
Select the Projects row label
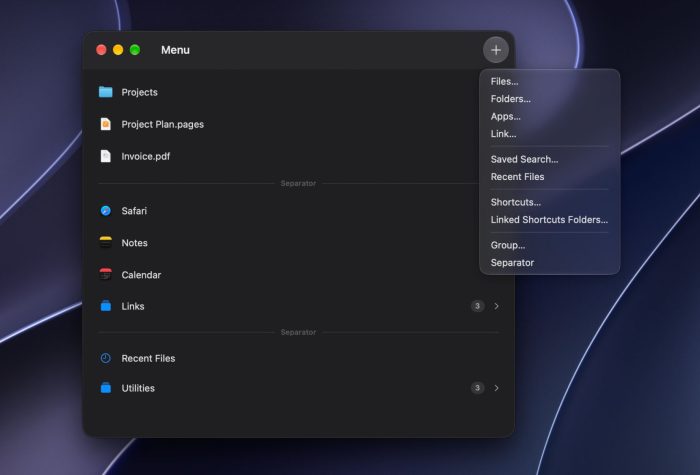[x=139, y=92]
